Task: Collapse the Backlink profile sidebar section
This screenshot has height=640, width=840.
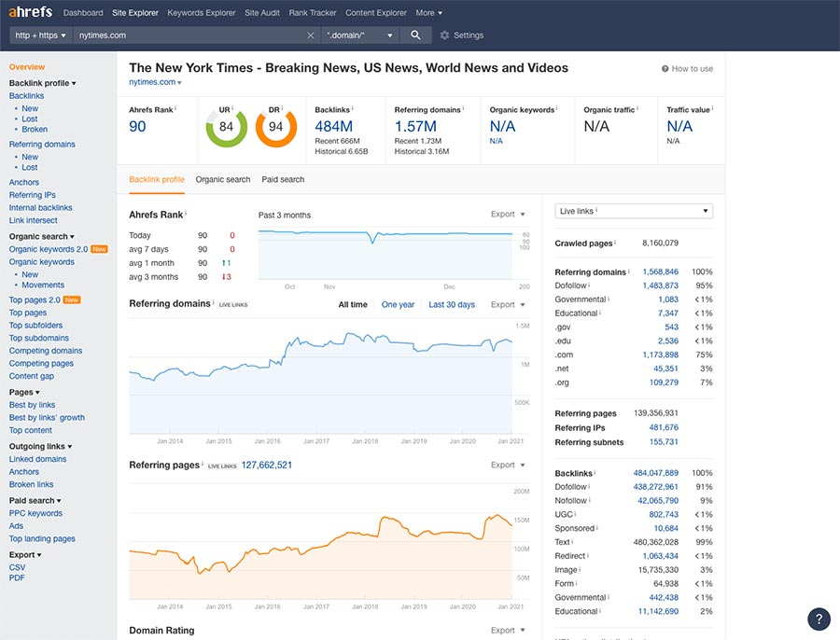Action: (42, 83)
